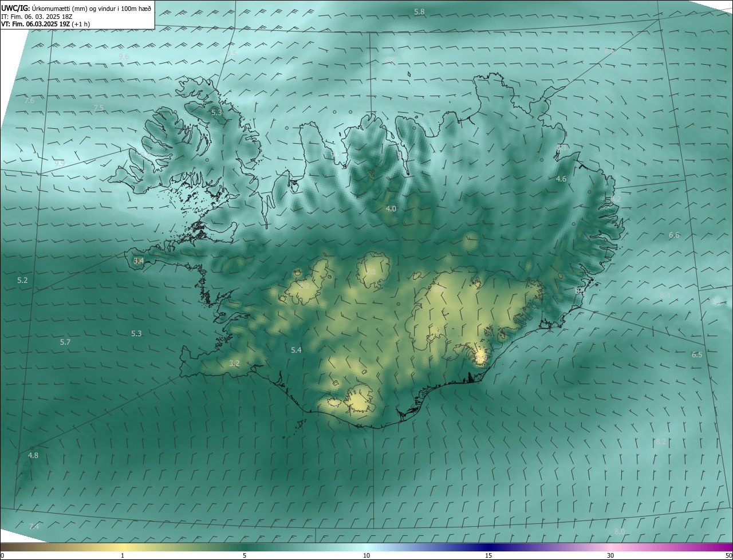Click the map value "4.8"

[33, 456]
